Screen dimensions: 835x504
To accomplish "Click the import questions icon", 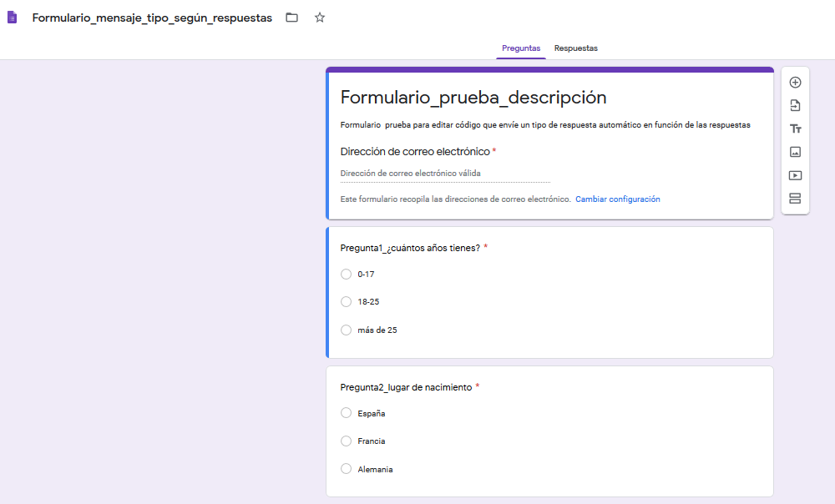I will tap(795, 105).
